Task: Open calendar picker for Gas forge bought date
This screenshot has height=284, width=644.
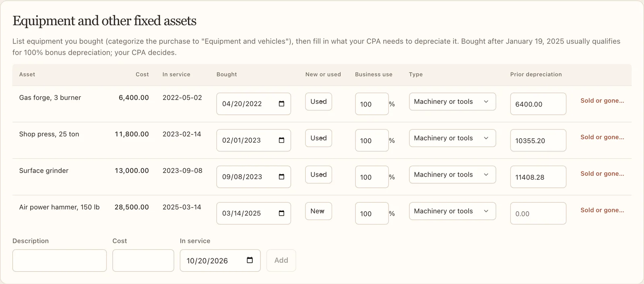Action: point(281,104)
